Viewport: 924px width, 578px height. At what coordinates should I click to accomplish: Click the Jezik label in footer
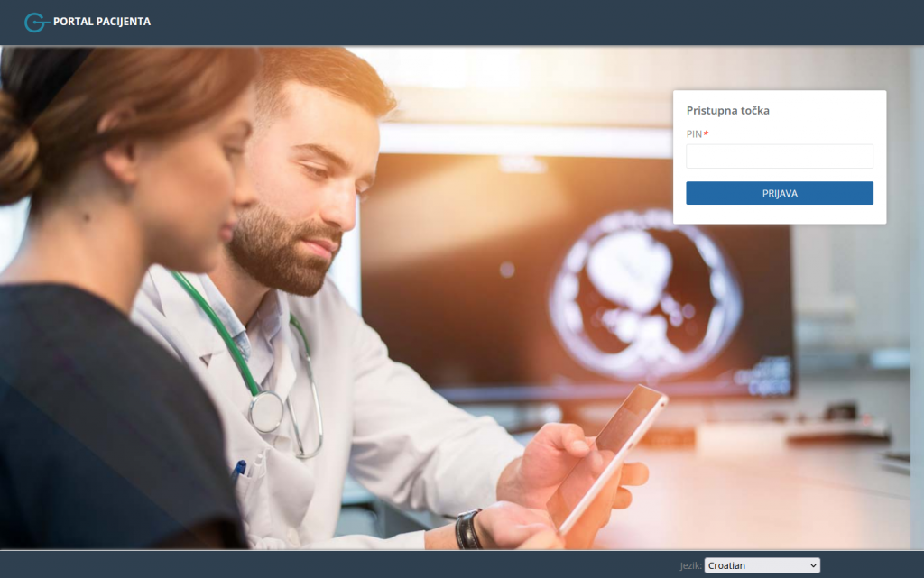[690, 565]
